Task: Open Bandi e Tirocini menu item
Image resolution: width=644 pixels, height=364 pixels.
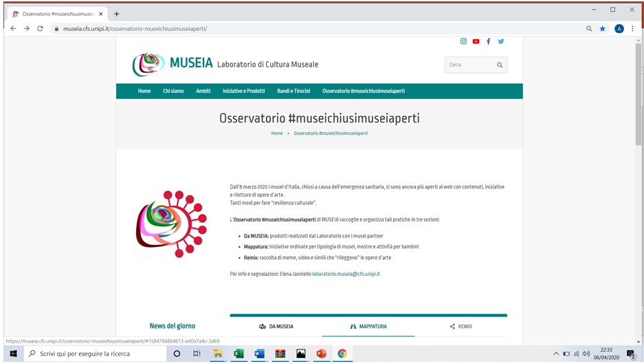Action: tap(293, 91)
